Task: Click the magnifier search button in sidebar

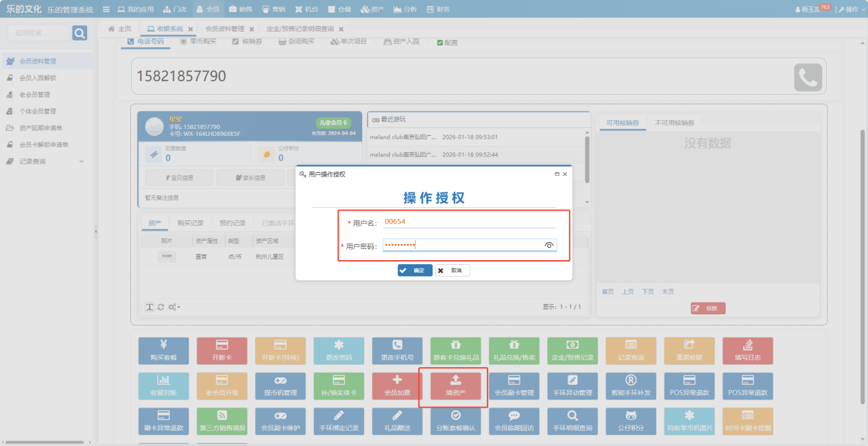Action: pyautogui.click(x=80, y=33)
